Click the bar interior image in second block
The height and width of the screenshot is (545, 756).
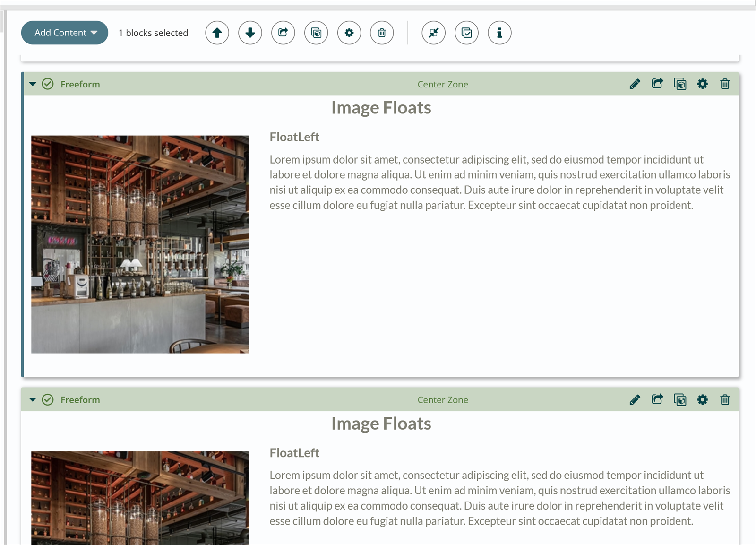(140, 498)
